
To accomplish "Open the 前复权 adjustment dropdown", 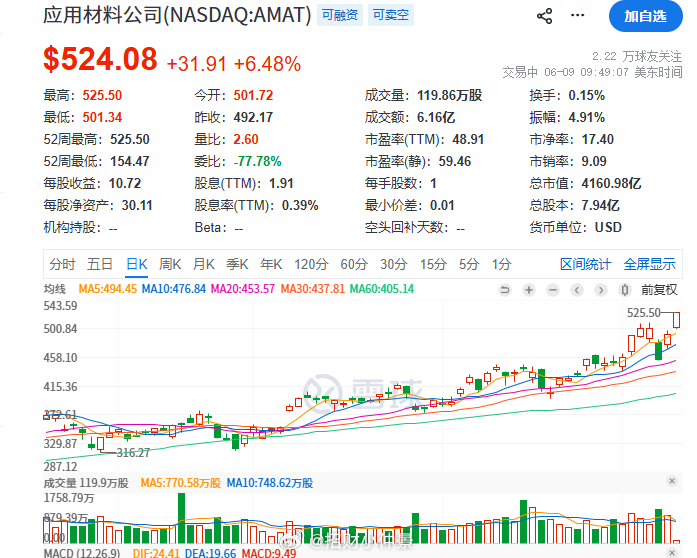I will pyautogui.click(x=659, y=290).
